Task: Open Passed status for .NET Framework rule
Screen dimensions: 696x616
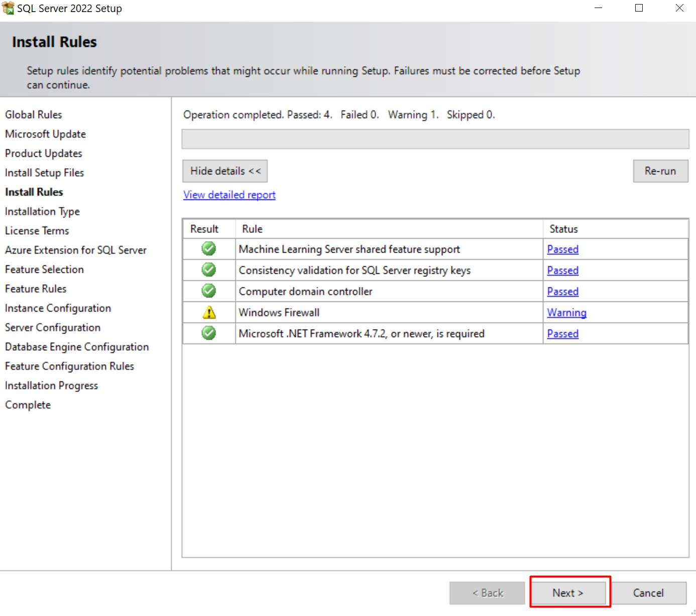Action: (x=563, y=334)
